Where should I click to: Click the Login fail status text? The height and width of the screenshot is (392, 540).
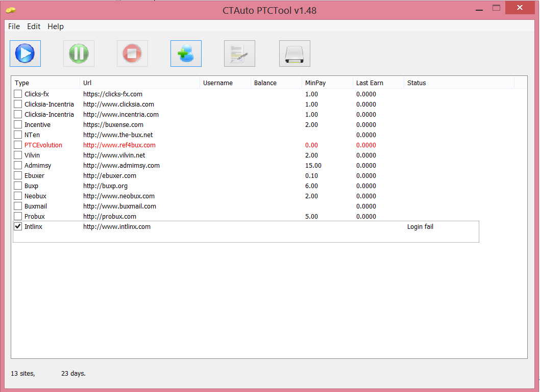(420, 227)
